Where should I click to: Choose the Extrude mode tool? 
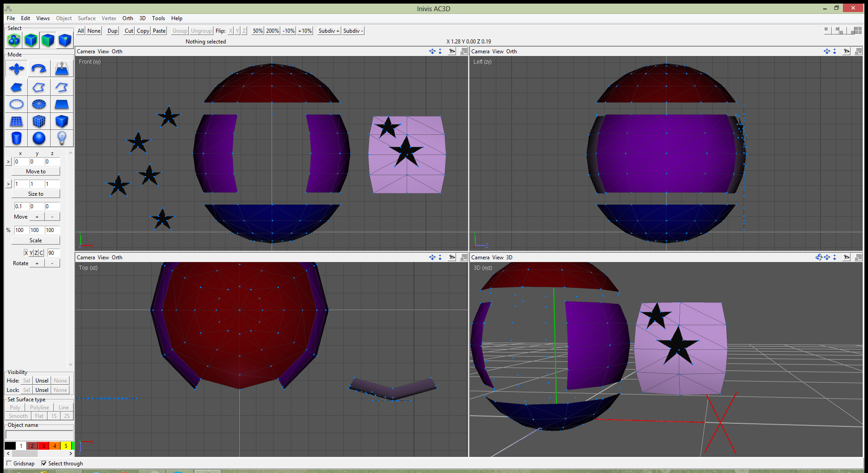click(61, 69)
